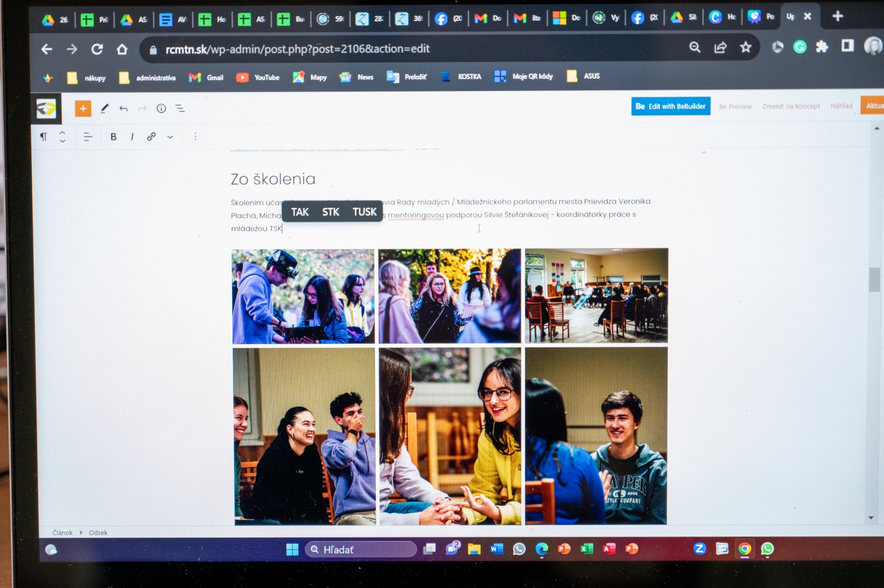Click Zmeniť na koncept
884x588 pixels.
pyautogui.click(x=791, y=106)
